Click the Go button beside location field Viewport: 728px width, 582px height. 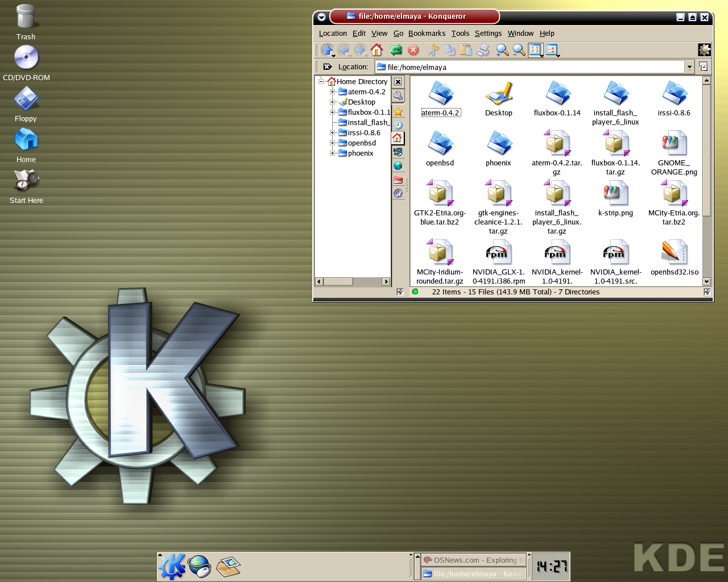pos(704,67)
